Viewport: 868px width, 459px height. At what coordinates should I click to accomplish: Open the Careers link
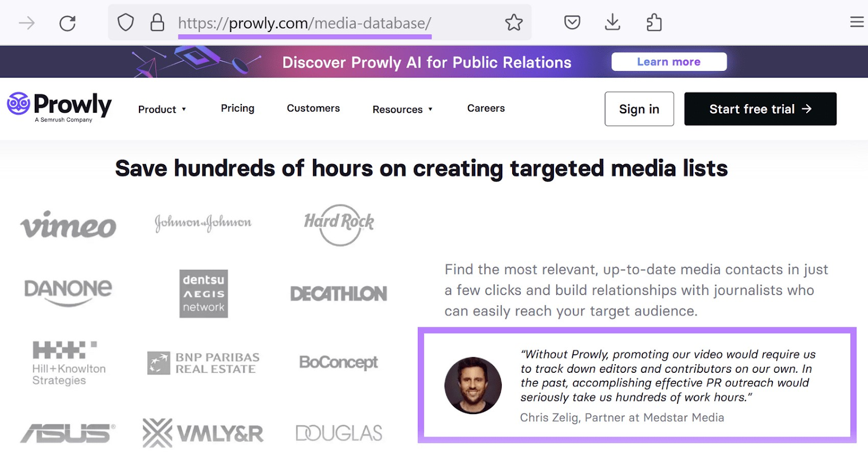[486, 108]
